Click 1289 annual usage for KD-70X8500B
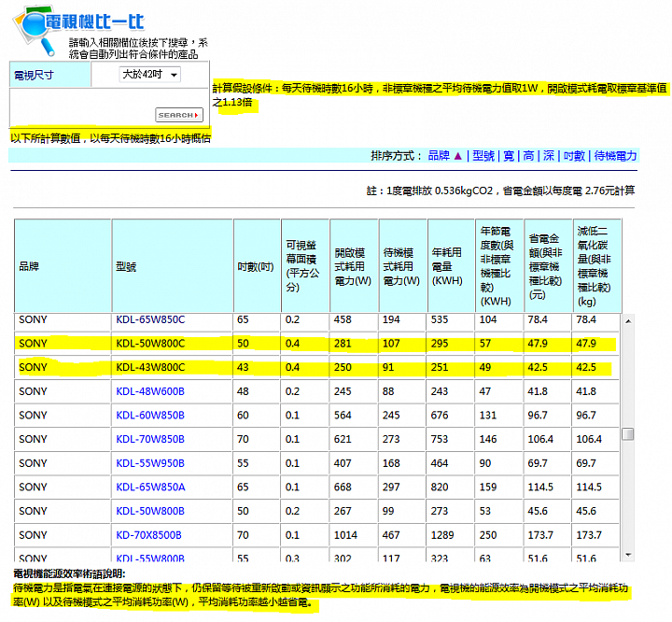This screenshot has width=672, height=622. (442, 535)
